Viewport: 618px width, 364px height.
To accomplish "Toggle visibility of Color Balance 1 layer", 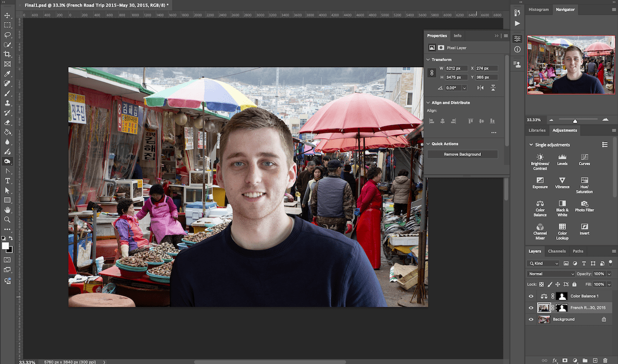I will tap(530, 296).
